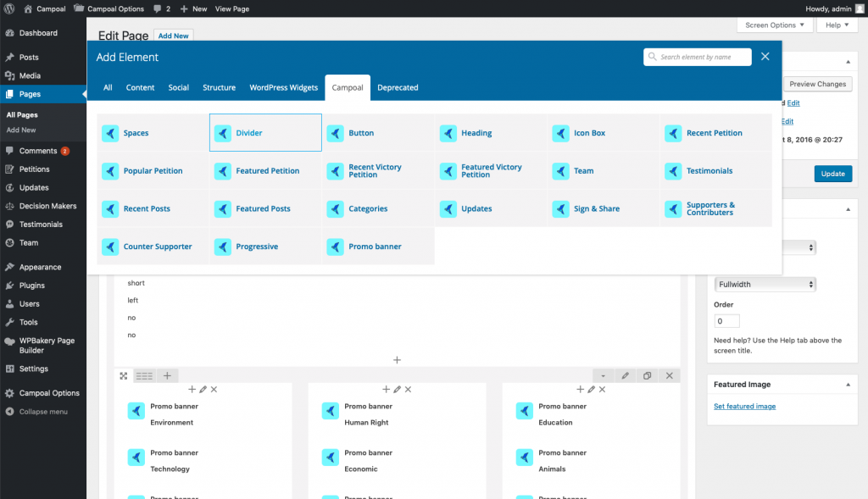Expand the Help tab dropdown
The height and width of the screenshot is (499, 868).
[837, 25]
